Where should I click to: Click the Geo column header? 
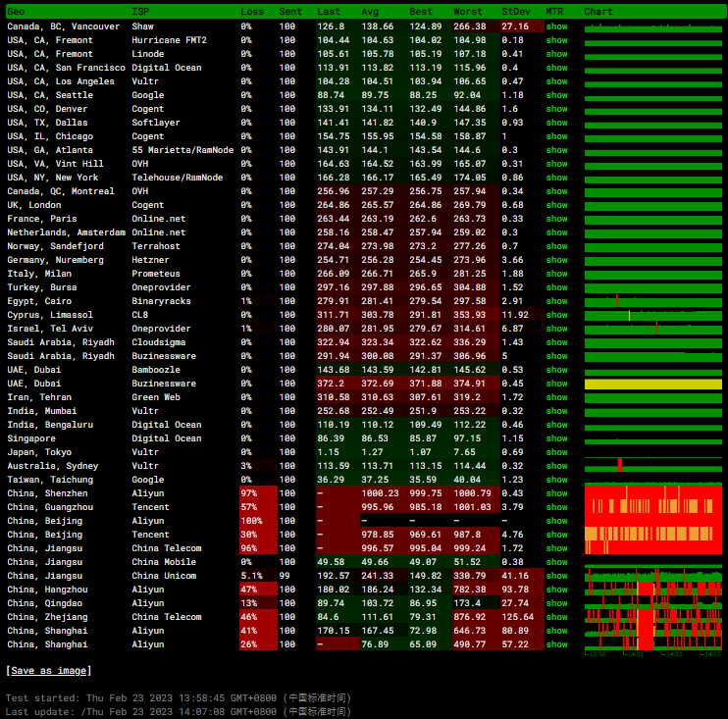[x=17, y=12]
